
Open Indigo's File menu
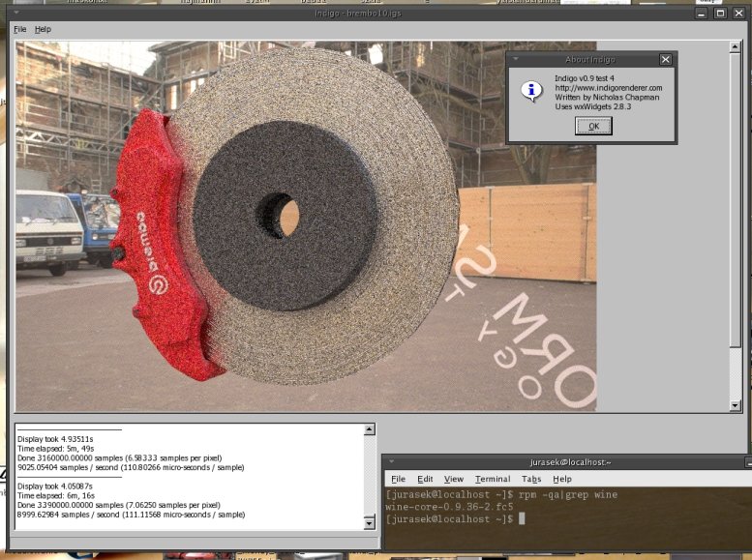pos(20,30)
